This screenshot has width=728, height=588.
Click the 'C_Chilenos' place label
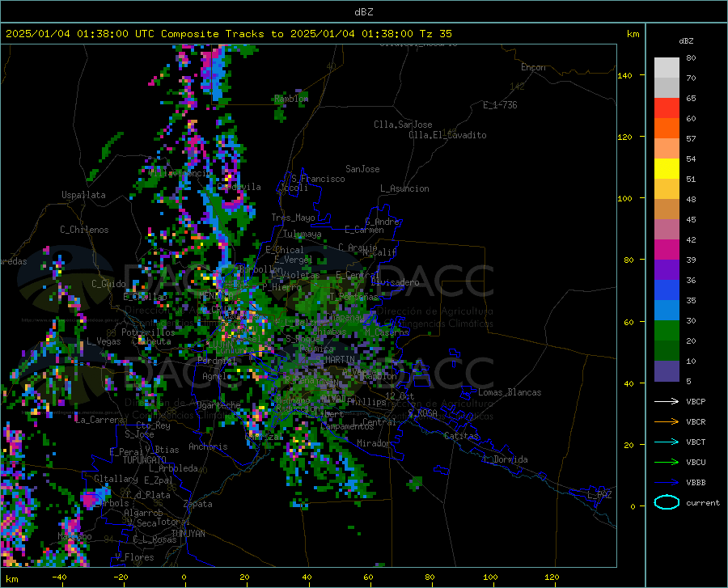point(84,230)
